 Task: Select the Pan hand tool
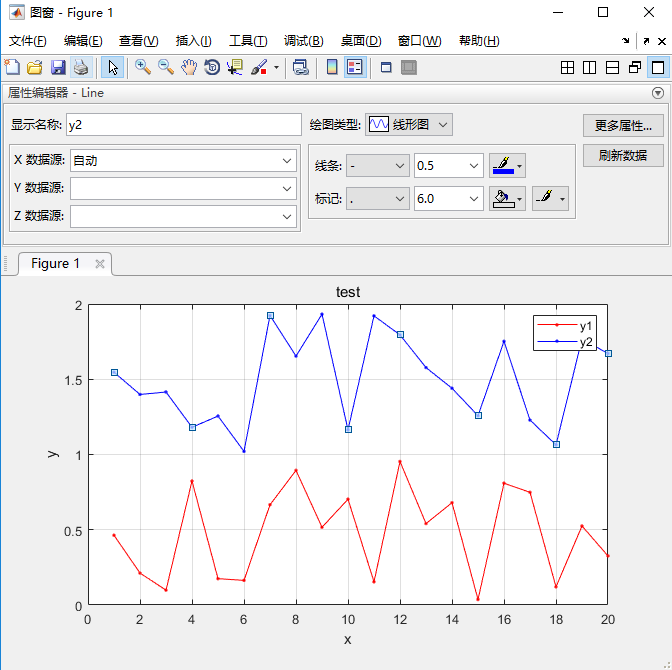(x=189, y=67)
